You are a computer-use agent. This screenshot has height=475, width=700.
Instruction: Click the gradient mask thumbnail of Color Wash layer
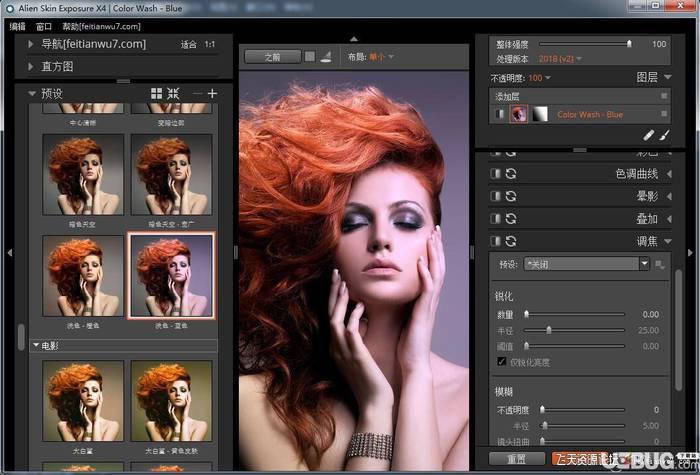click(540, 114)
